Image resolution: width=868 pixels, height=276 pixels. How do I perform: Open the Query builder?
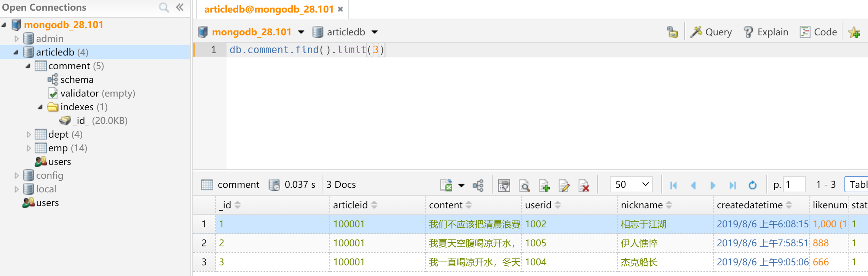[x=711, y=32]
